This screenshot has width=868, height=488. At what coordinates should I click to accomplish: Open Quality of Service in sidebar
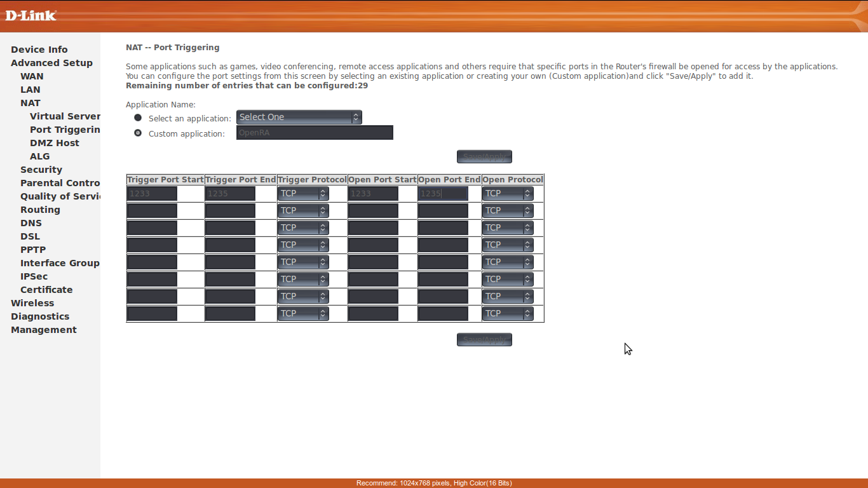click(x=60, y=196)
